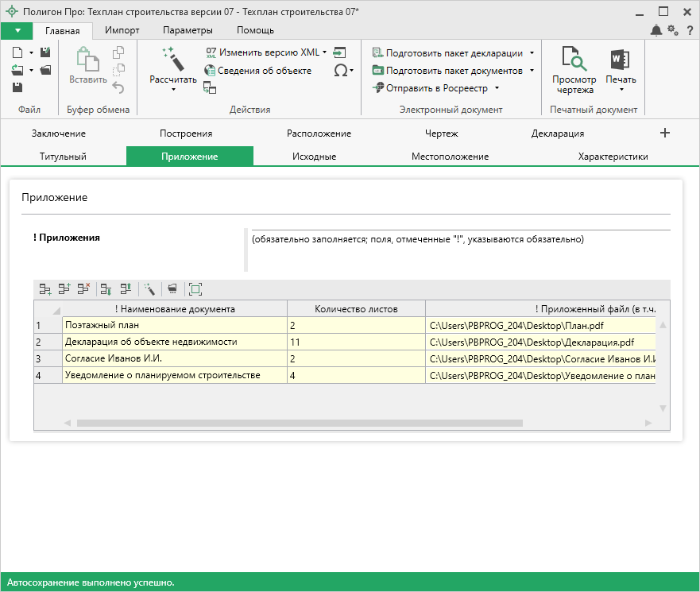Screen dimensions: 700x592
Task: Click the table horizontal scrollbar
Action: 299,424
